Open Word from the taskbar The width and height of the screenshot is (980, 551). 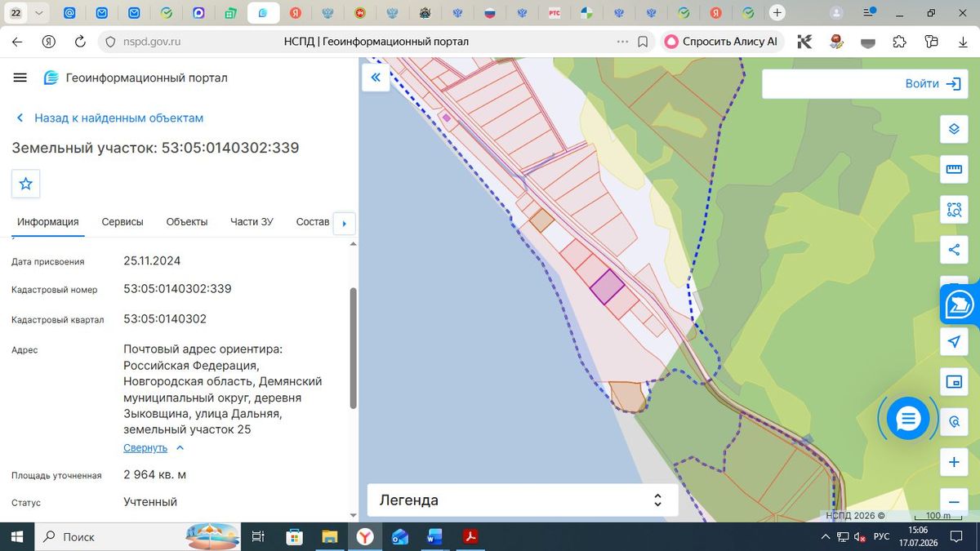tap(434, 536)
